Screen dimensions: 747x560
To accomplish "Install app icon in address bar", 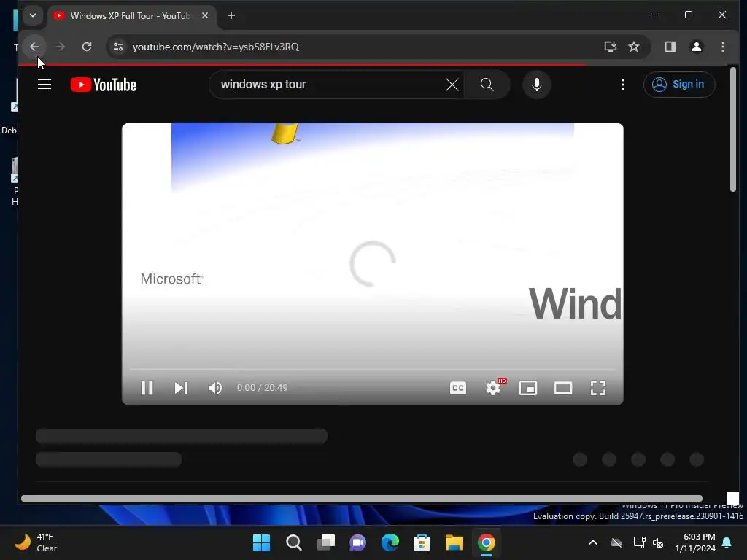I will click(x=611, y=47).
